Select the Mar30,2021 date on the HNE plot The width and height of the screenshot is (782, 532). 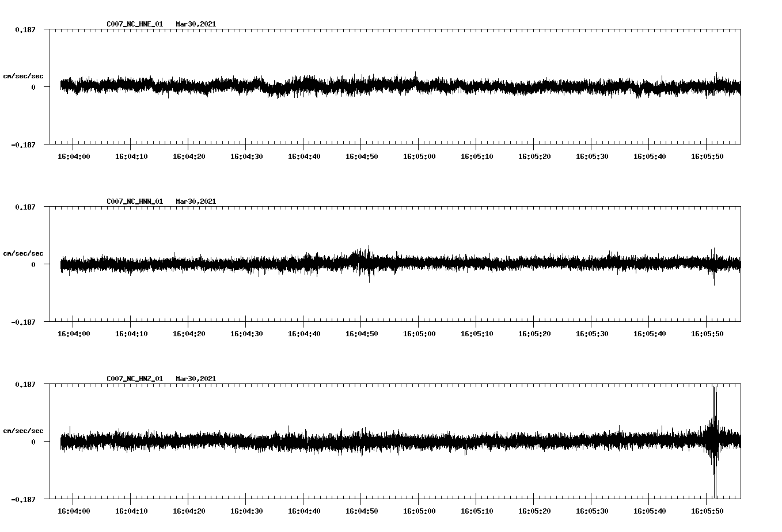196,24
